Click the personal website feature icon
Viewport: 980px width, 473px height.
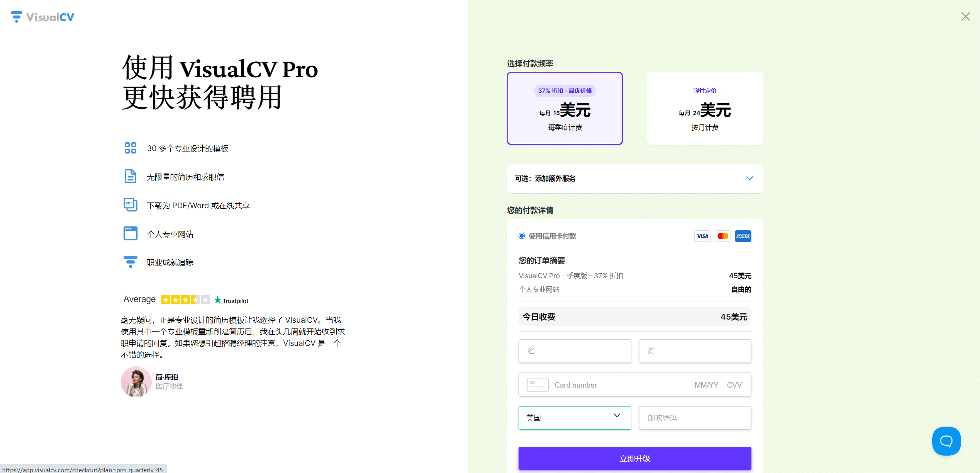point(130,233)
